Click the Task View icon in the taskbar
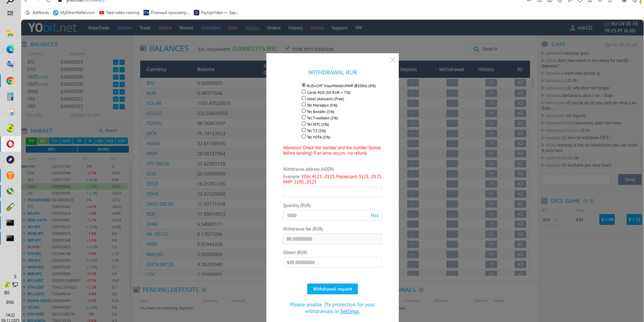The width and height of the screenshot is (644, 322). point(10,13)
